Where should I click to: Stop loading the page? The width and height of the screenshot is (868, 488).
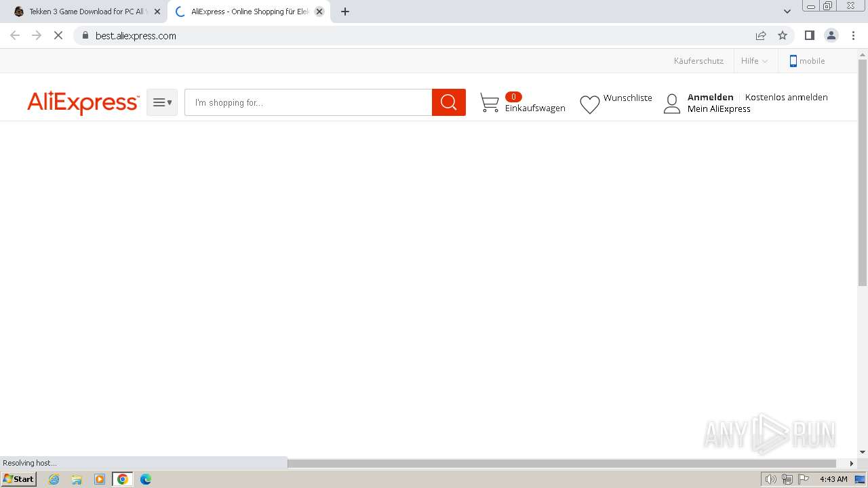pyautogui.click(x=58, y=35)
